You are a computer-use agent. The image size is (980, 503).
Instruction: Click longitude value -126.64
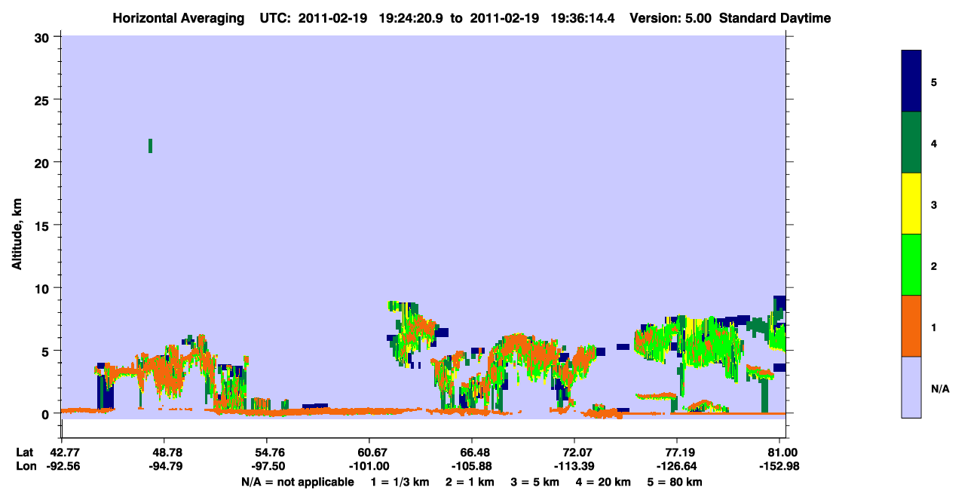coord(677,465)
